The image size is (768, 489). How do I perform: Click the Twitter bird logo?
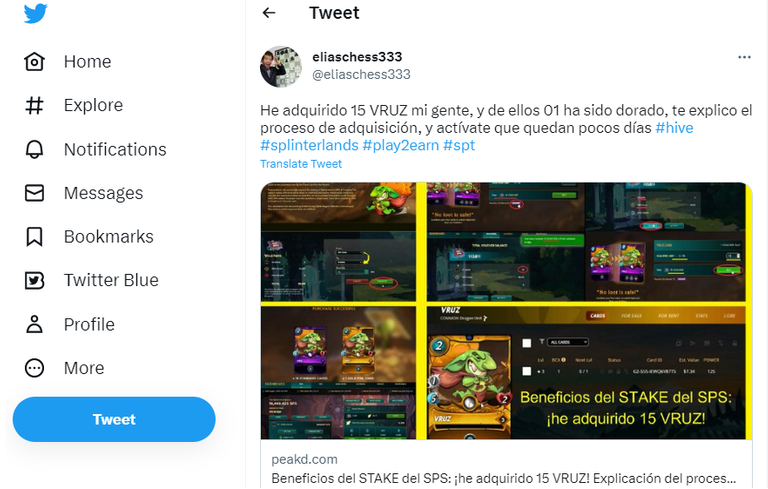point(35,13)
